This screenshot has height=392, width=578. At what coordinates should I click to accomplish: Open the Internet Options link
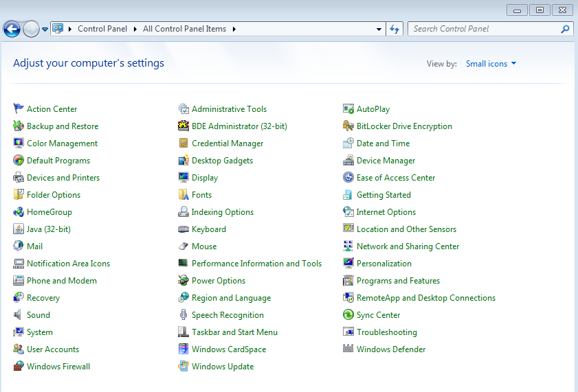coord(386,212)
